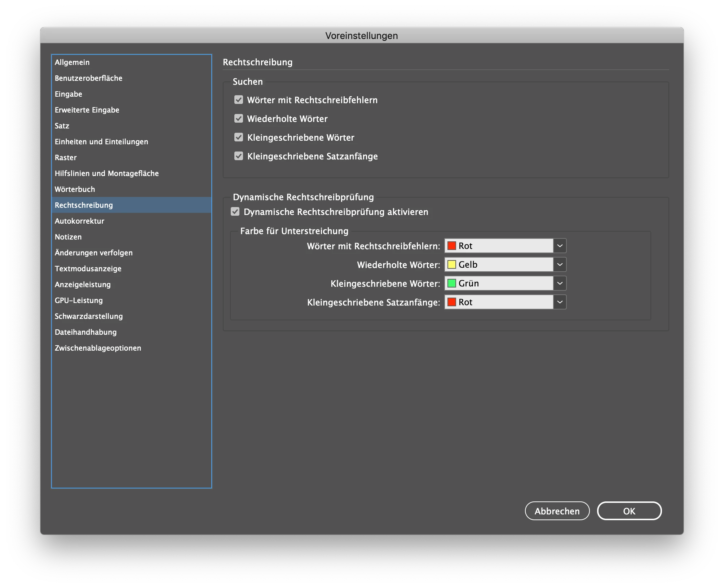Toggle Wörter mit Rechtschreibfehlern checkbox

point(239,100)
